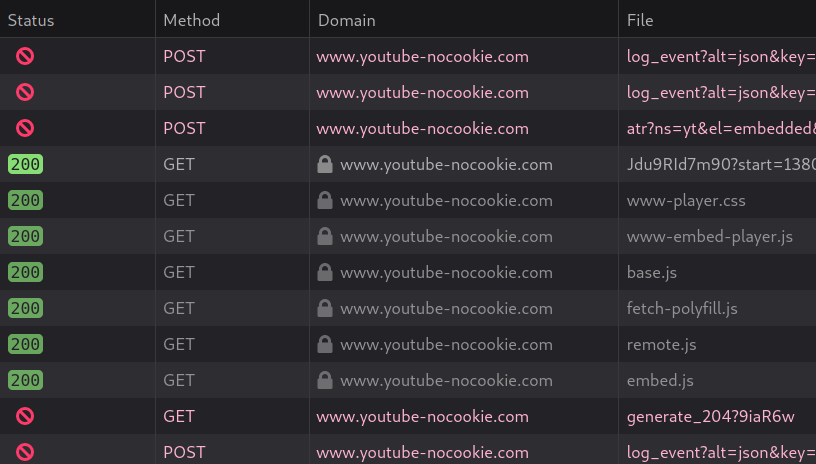Select the base.js file name
816x464 pixels.
(x=652, y=273)
